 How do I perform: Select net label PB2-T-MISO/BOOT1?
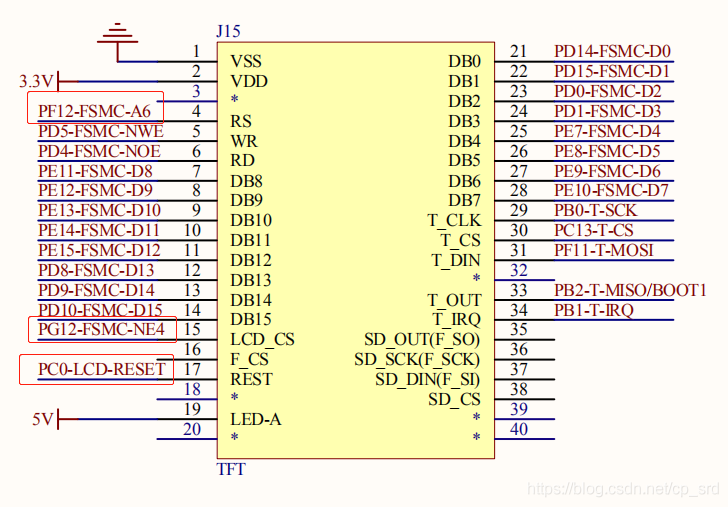pyautogui.click(x=630, y=290)
